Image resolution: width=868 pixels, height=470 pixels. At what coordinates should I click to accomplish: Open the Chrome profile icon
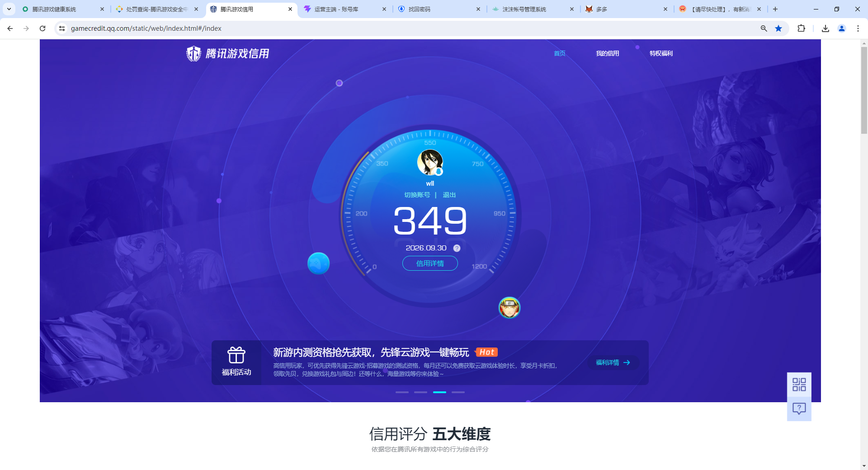pyautogui.click(x=842, y=28)
